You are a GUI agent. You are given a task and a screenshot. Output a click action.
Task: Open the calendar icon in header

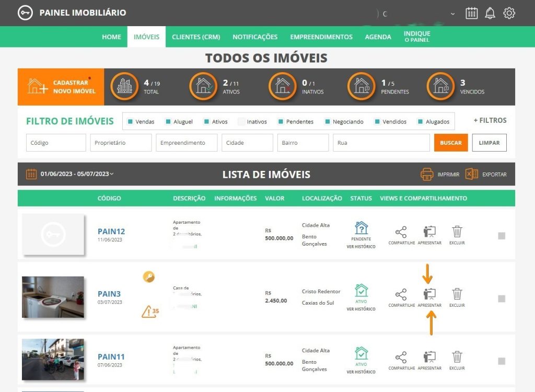coord(471,13)
